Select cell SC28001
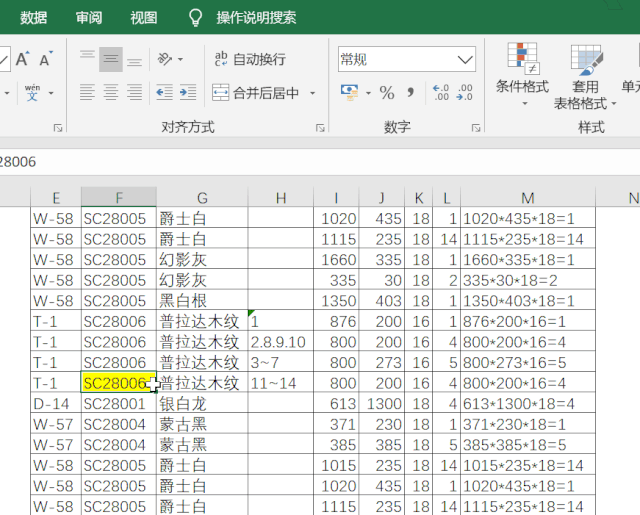Image resolution: width=640 pixels, height=515 pixels. click(x=119, y=403)
